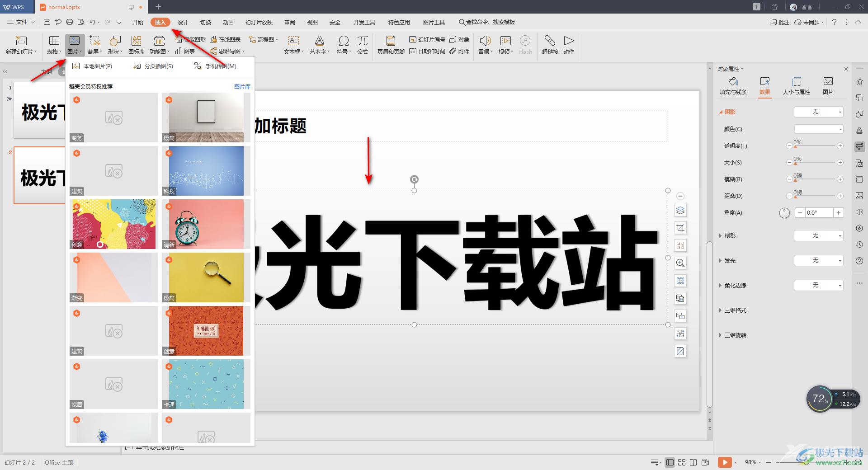
Task: Insert Date and Time (日期和时间)
Action: point(427,51)
